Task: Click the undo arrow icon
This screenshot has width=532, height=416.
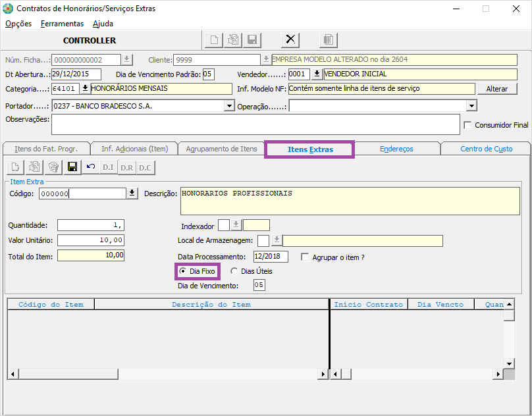Action: (x=91, y=167)
